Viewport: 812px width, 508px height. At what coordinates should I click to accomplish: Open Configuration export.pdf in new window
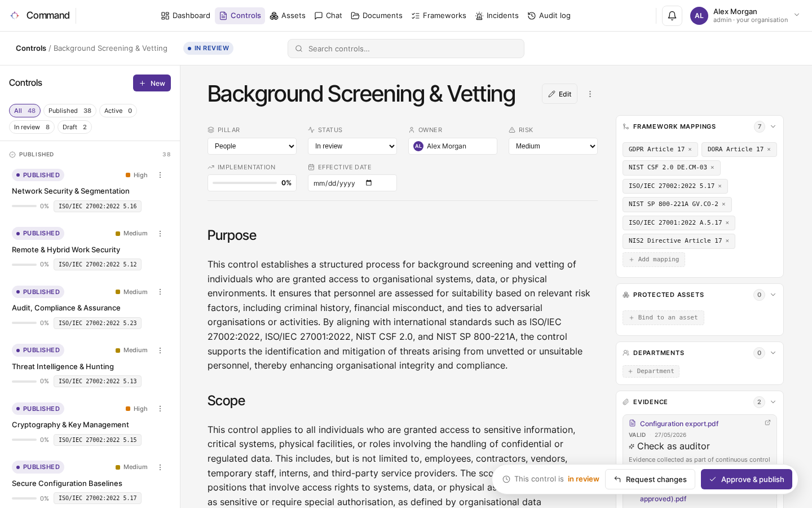coord(767,423)
